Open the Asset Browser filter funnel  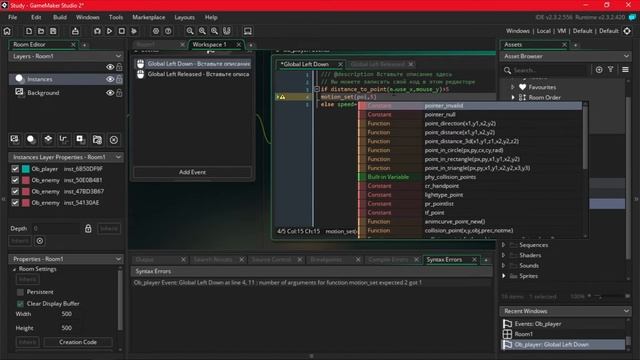[x=611, y=70]
